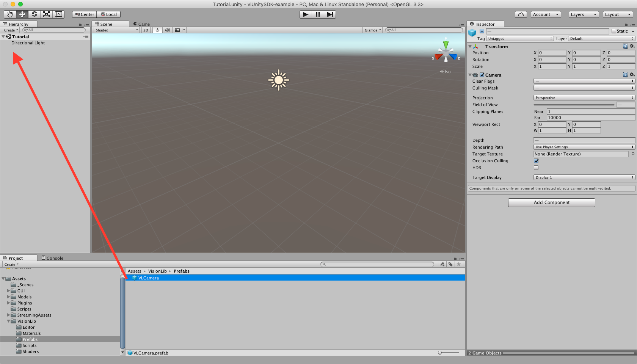The image size is (637, 364).
Task: Start Play mode
Action: (306, 14)
